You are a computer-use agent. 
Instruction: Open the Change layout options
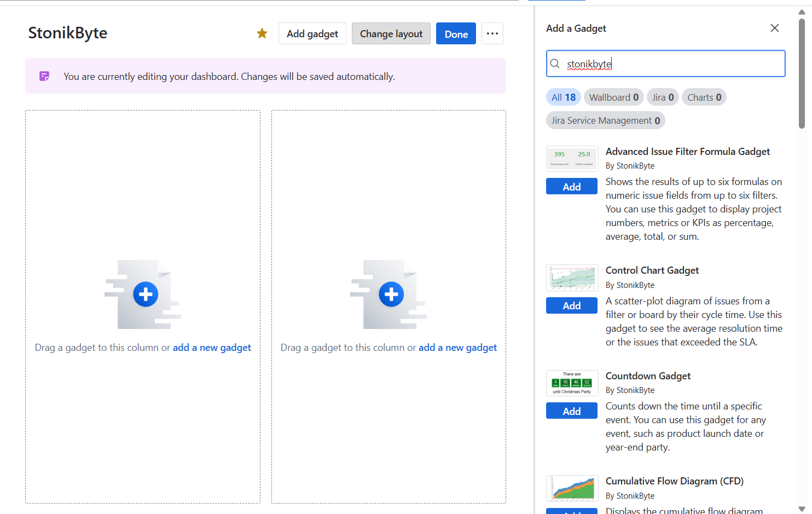tap(391, 33)
